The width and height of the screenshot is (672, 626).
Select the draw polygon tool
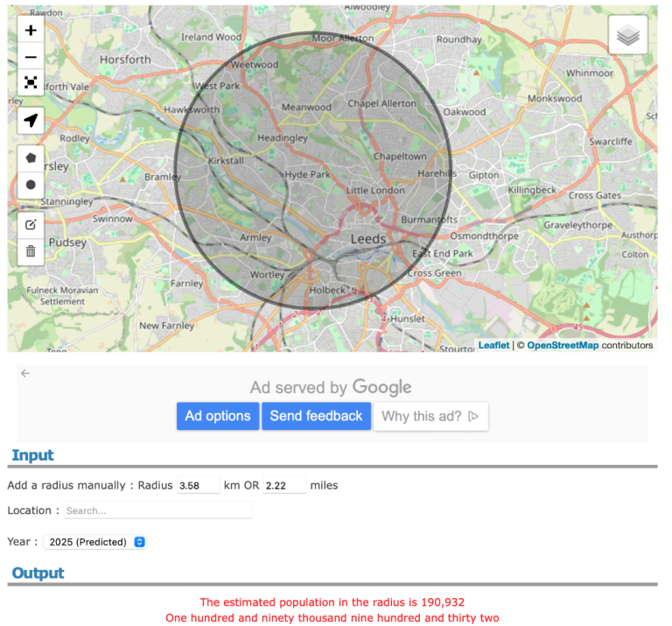(x=31, y=158)
